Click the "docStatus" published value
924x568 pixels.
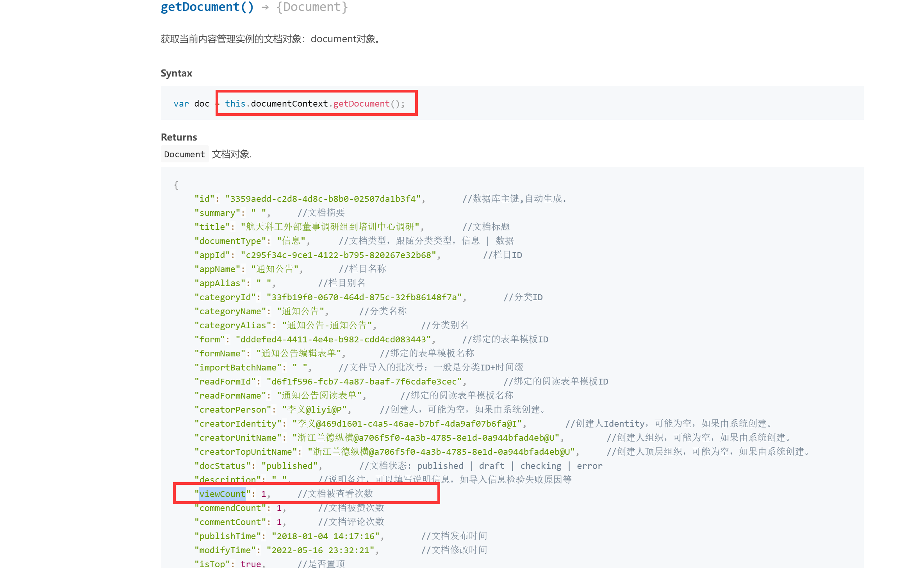[x=289, y=466]
